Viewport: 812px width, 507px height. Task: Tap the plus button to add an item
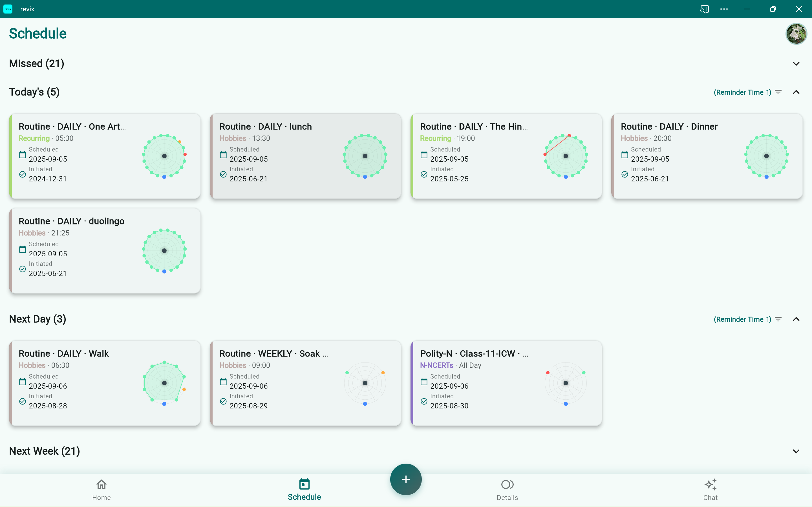point(405,479)
